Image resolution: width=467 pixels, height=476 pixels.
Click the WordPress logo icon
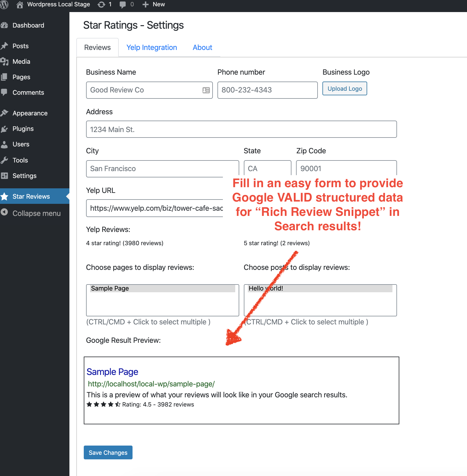click(4, 5)
